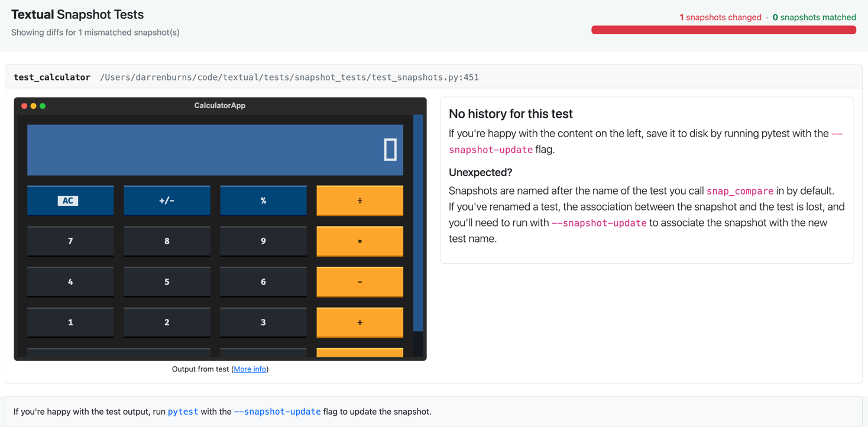
Task: Click the orange multiply operator key
Action: point(359,241)
